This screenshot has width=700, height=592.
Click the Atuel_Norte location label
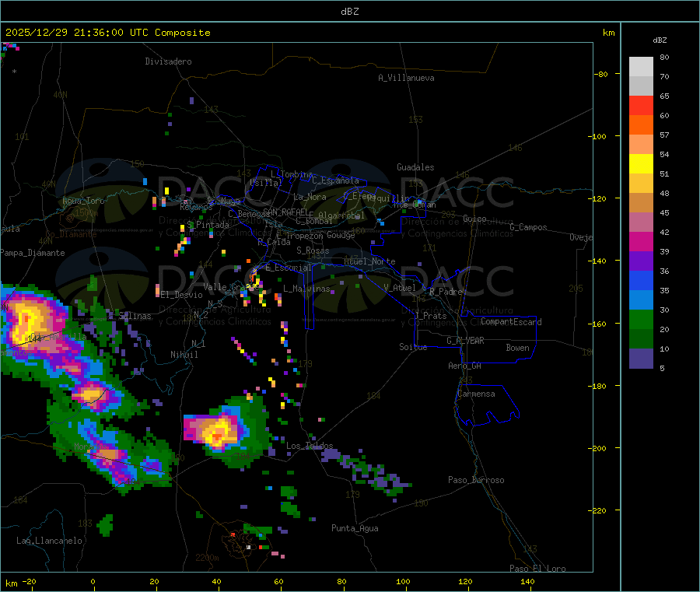click(x=369, y=261)
